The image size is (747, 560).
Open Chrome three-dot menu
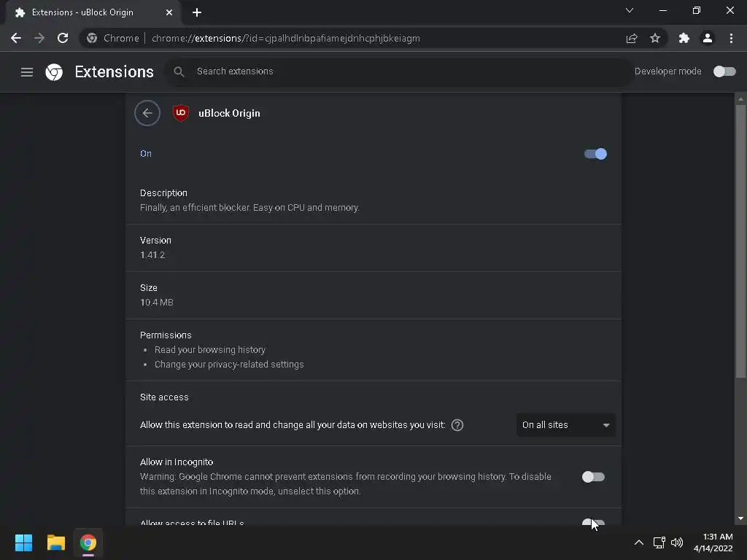click(x=731, y=38)
